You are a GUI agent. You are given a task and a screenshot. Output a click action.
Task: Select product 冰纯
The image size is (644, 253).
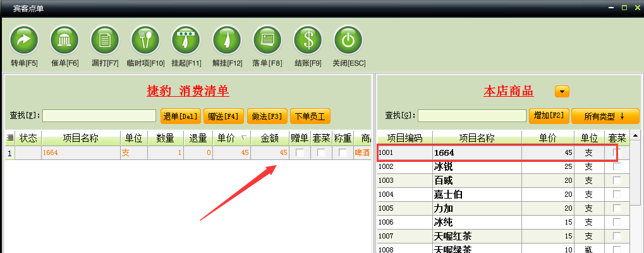[503, 222]
